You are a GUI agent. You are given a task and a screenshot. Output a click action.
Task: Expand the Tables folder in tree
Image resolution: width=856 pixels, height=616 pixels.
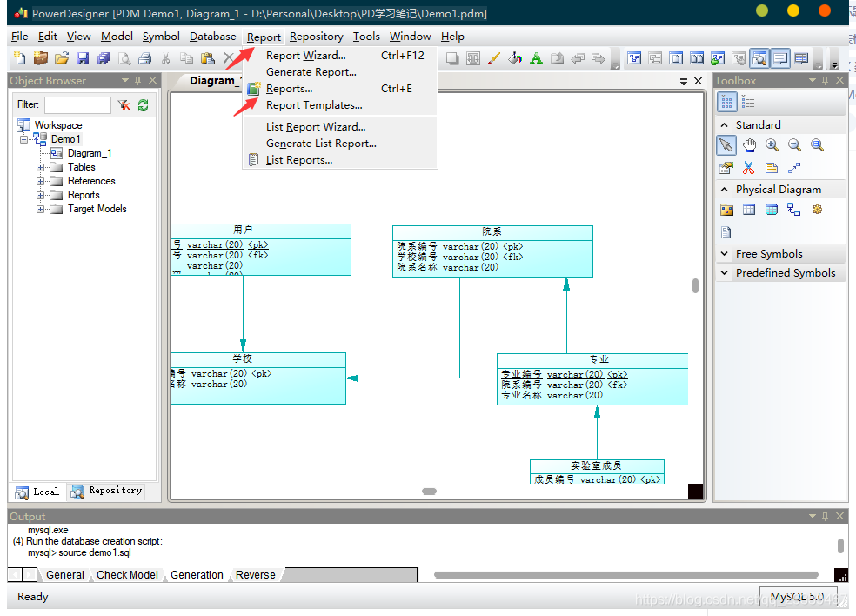coord(40,167)
